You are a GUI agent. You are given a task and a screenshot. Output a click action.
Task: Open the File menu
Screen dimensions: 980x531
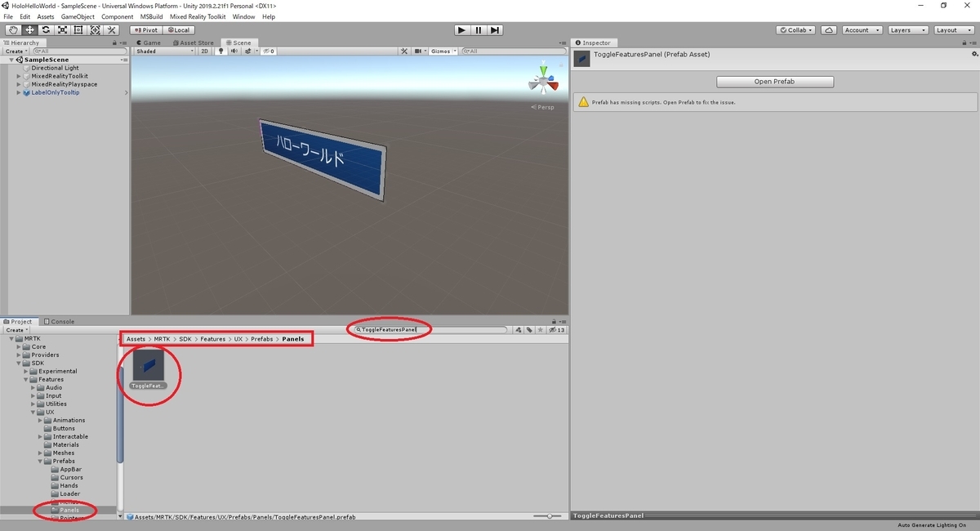(8, 16)
